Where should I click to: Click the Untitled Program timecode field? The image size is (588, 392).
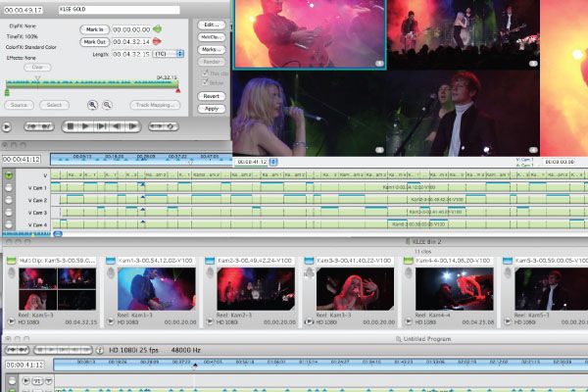(24, 365)
